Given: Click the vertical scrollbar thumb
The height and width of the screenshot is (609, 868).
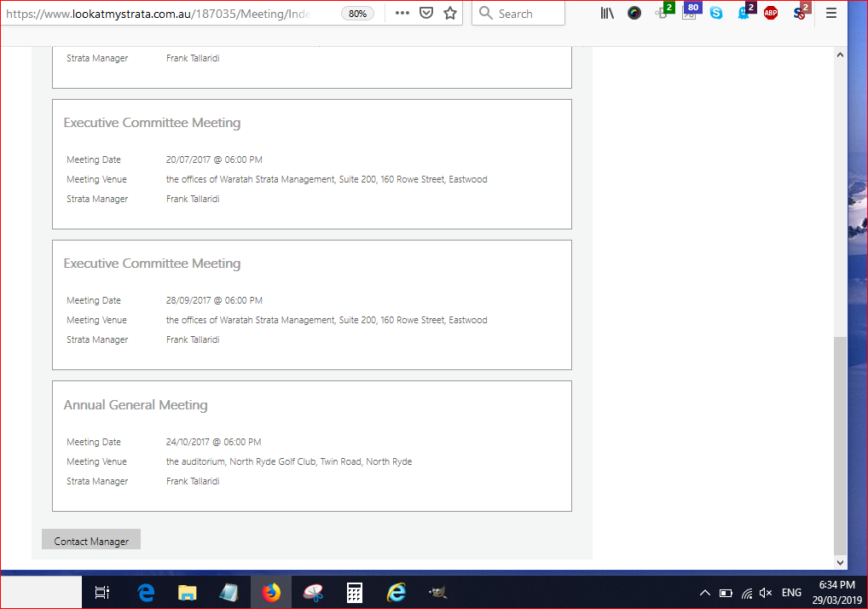Looking at the screenshot, I should click(840, 446).
